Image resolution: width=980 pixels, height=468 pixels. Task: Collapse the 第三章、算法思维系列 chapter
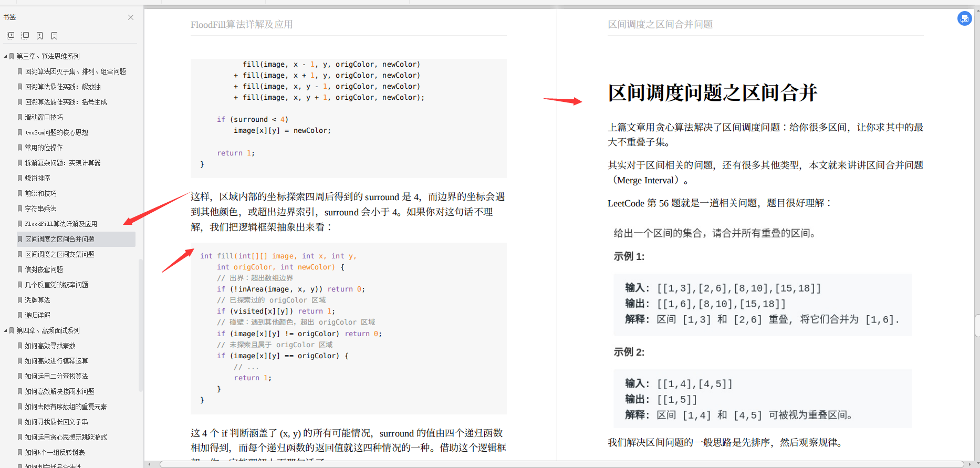point(5,56)
